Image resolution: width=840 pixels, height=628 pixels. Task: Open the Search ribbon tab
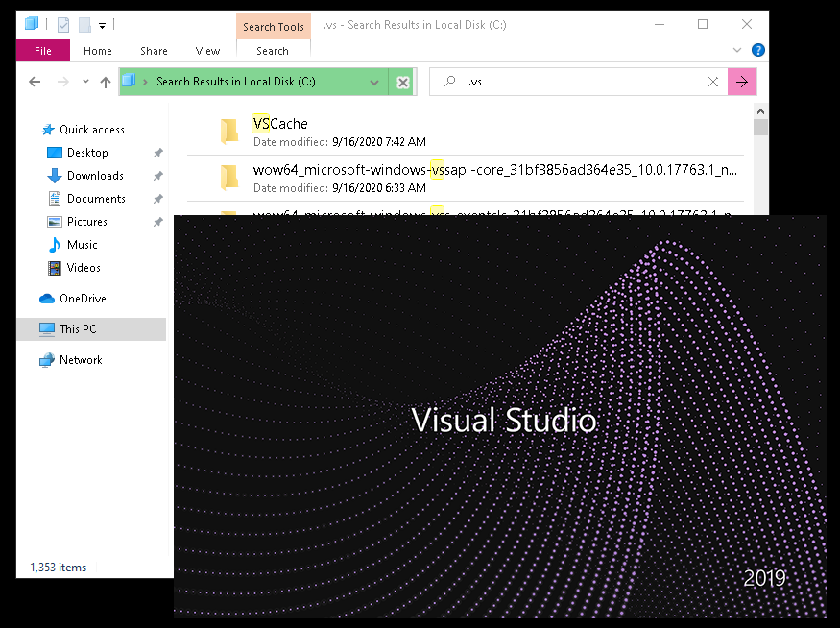[273, 51]
